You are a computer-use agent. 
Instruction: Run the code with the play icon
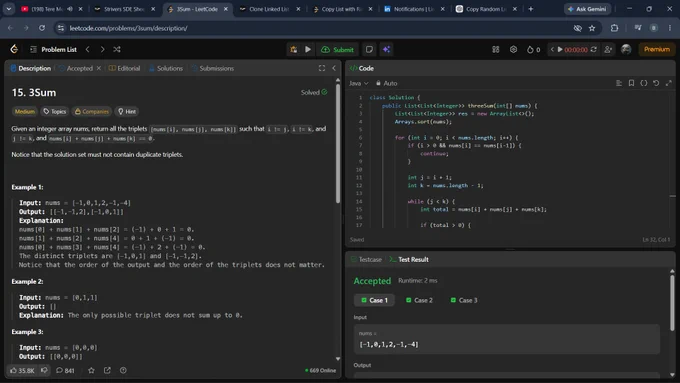coord(308,49)
